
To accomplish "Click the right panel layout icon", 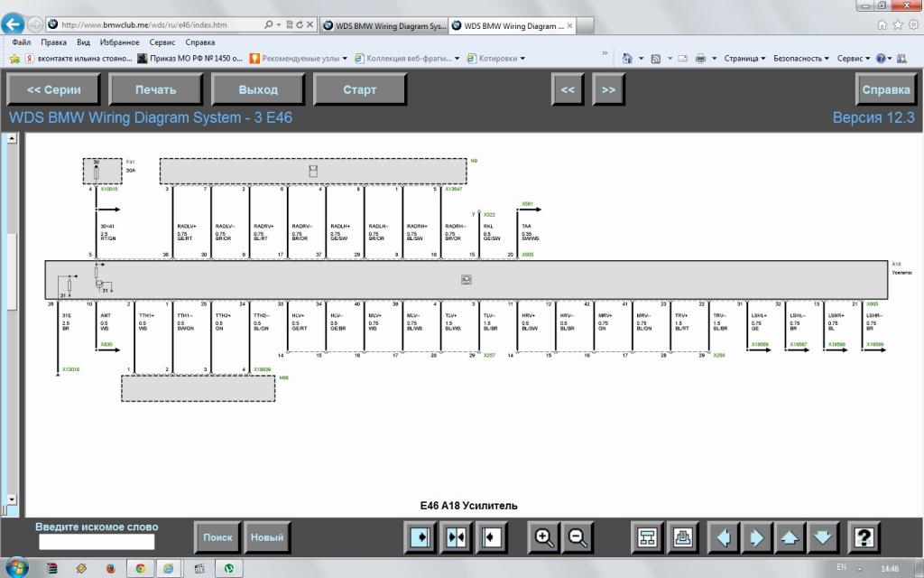I will 491,537.
